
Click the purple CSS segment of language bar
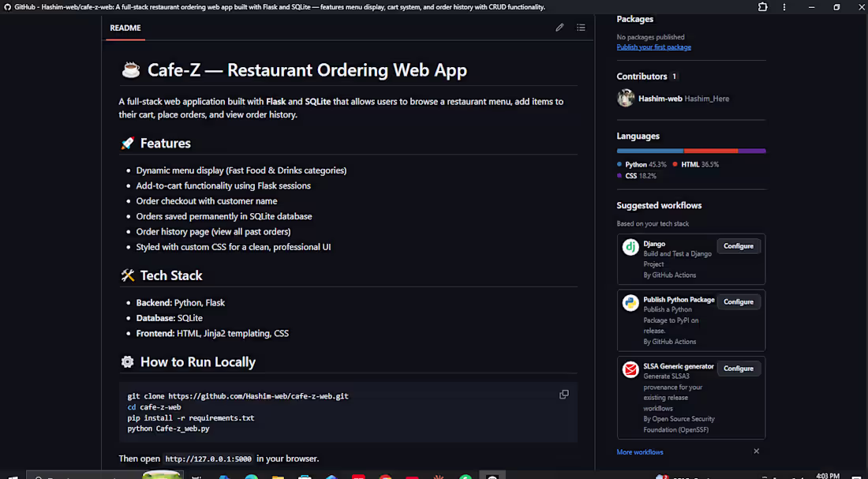pyautogui.click(x=752, y=151)
